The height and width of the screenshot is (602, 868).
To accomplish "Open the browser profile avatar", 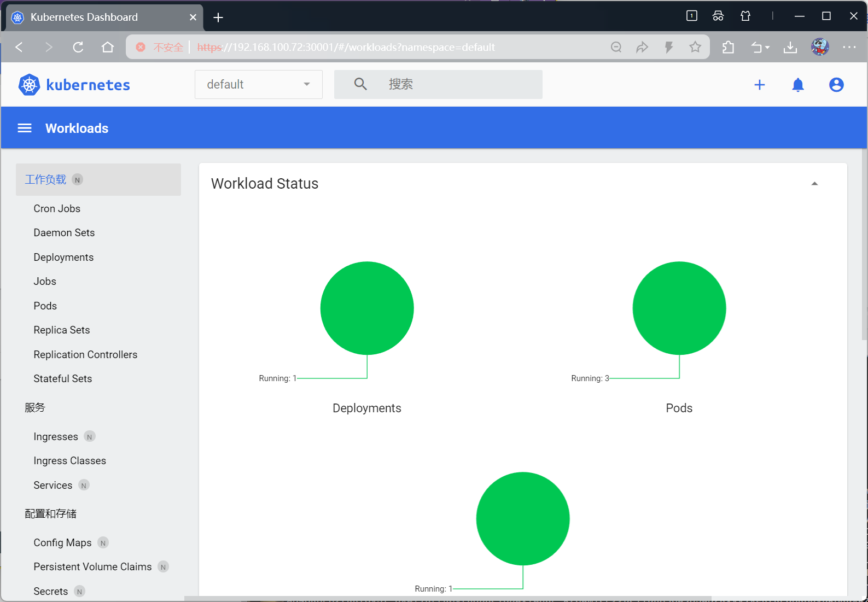I will point(820,47).
